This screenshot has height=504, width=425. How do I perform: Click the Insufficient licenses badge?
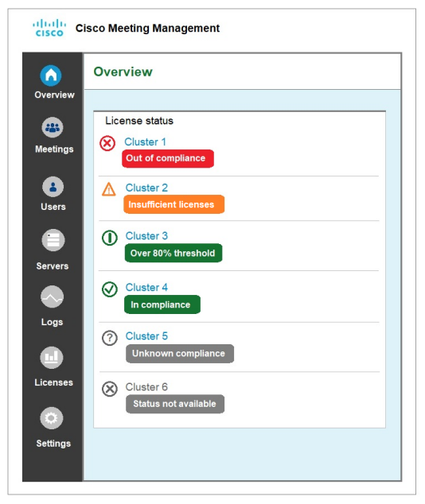pyautogui.click(x=174, y=204)
